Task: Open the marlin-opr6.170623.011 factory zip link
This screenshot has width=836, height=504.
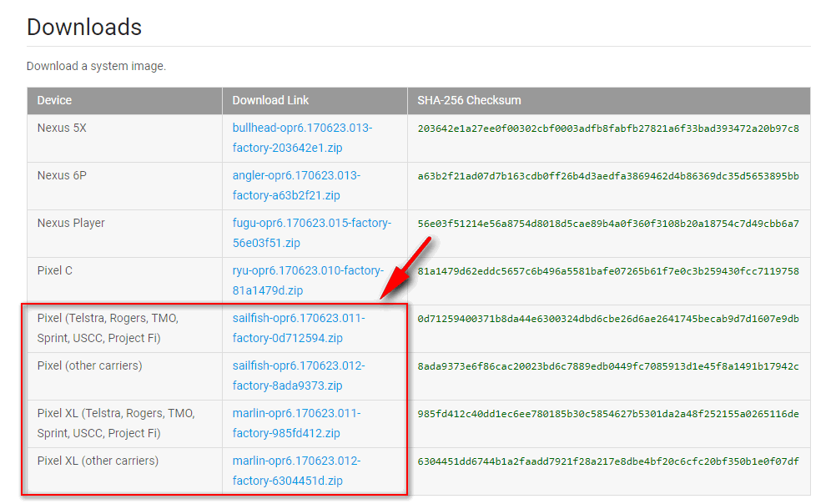Action: pyautogui.click(x=296, y=423)
